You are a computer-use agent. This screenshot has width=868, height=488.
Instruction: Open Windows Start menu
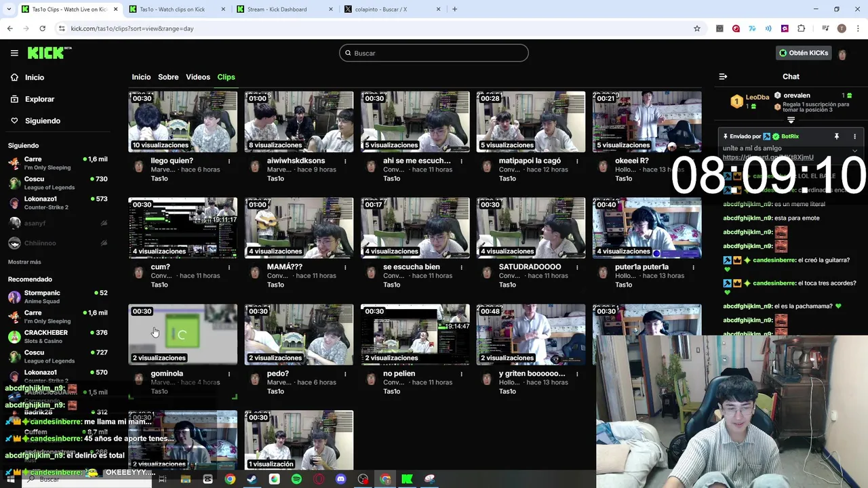point(10,479)
